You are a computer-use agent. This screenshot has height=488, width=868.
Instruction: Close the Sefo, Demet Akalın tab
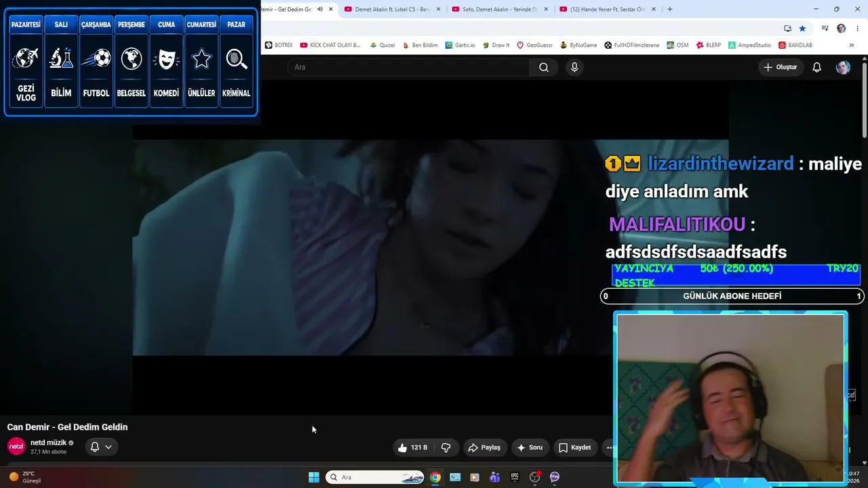coord(546,9)
